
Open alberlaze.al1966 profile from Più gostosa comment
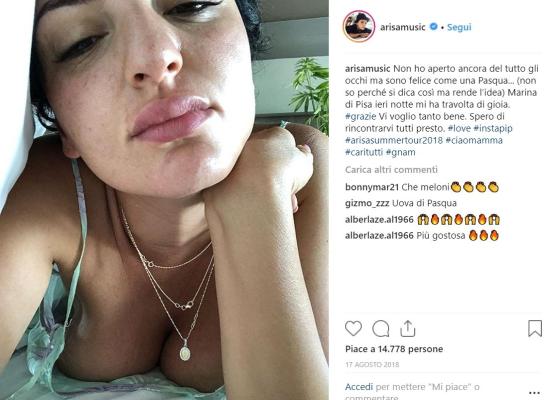pos(379,236)
